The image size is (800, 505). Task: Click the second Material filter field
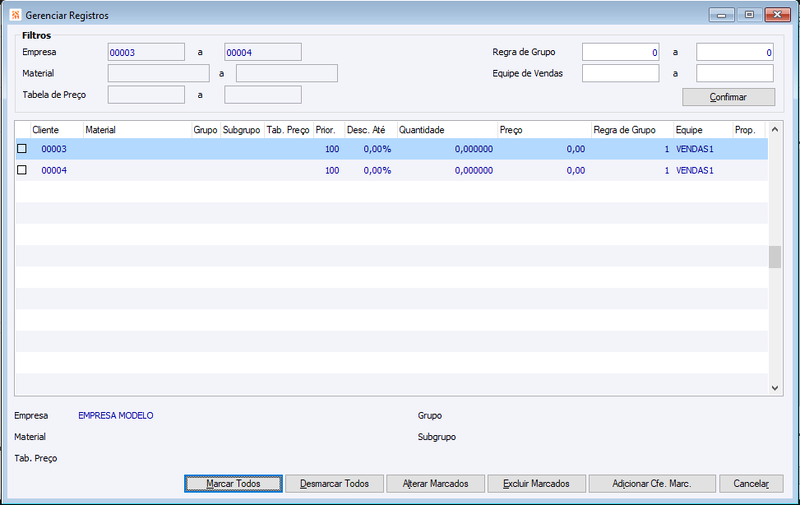click(x=287, y=73)
